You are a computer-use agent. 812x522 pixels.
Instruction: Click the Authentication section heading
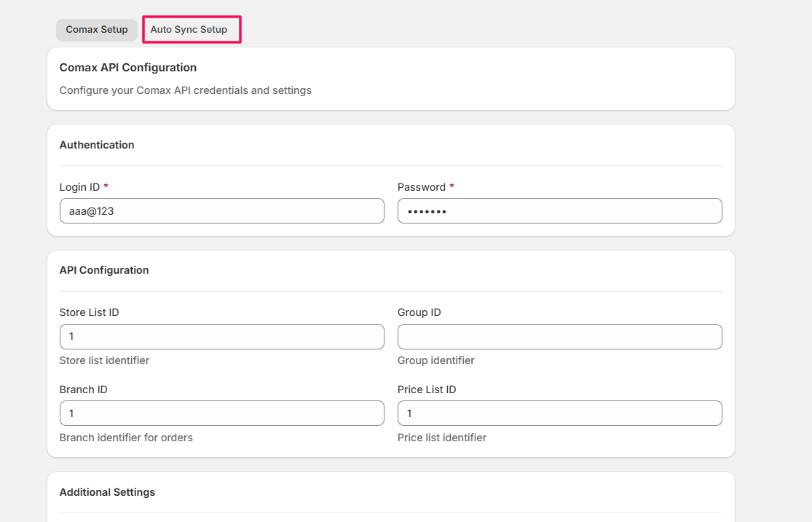tap(97, 145)
